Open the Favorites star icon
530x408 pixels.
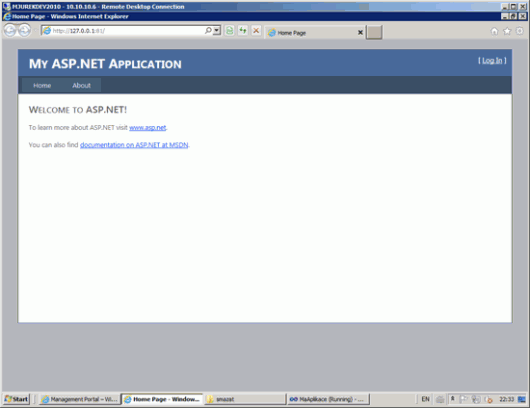pos(507,31)
